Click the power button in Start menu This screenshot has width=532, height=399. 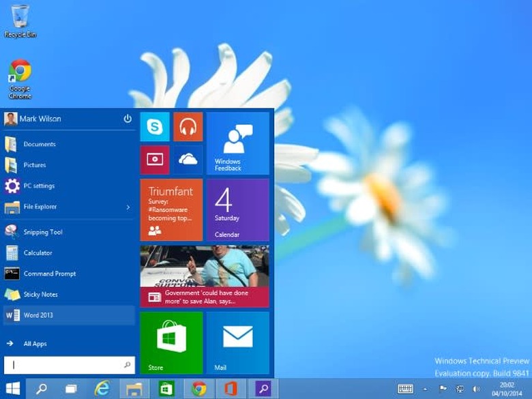tap(128, 119)
